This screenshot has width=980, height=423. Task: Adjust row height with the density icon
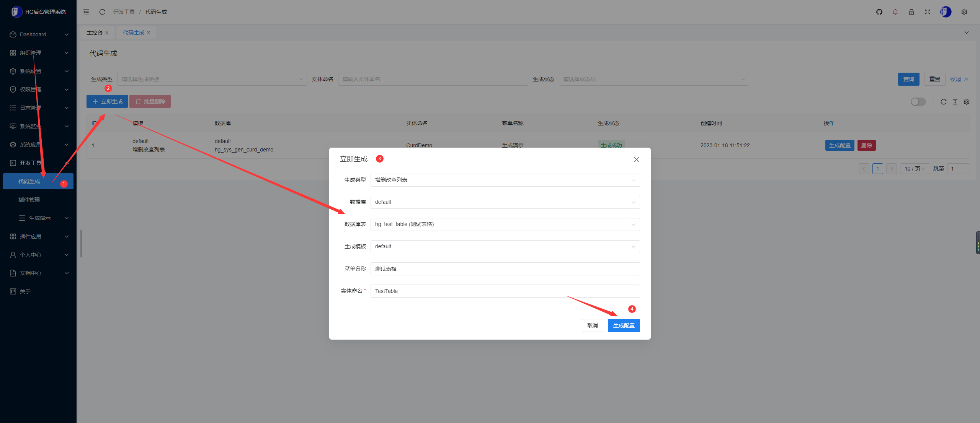coord(955,102)
